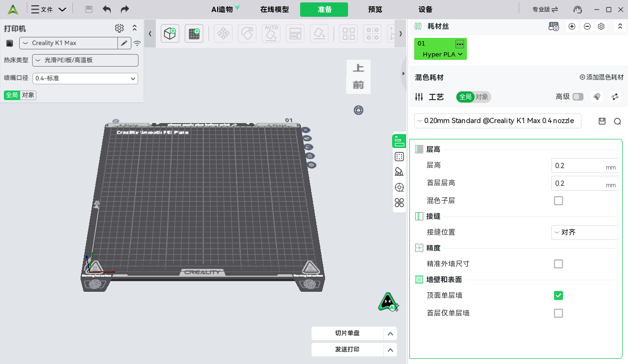Click the sync filament from printer icon
The image size is (628, 364).
coord(554,27)
